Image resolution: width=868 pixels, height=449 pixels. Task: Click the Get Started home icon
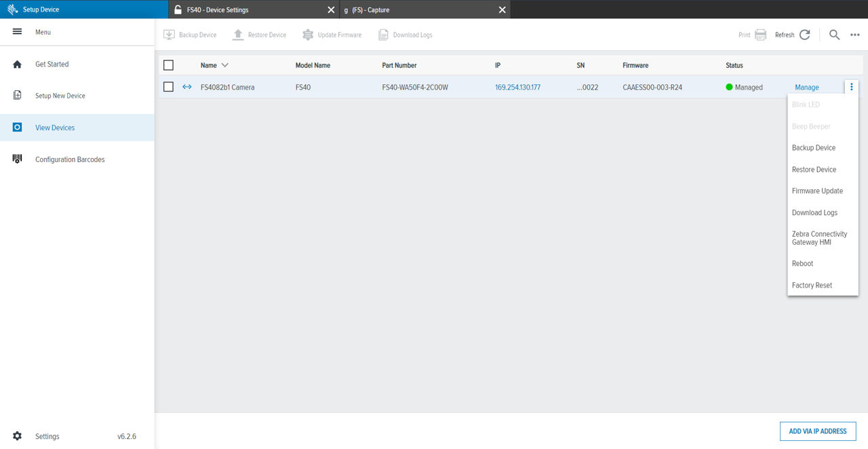coord(18,64)
